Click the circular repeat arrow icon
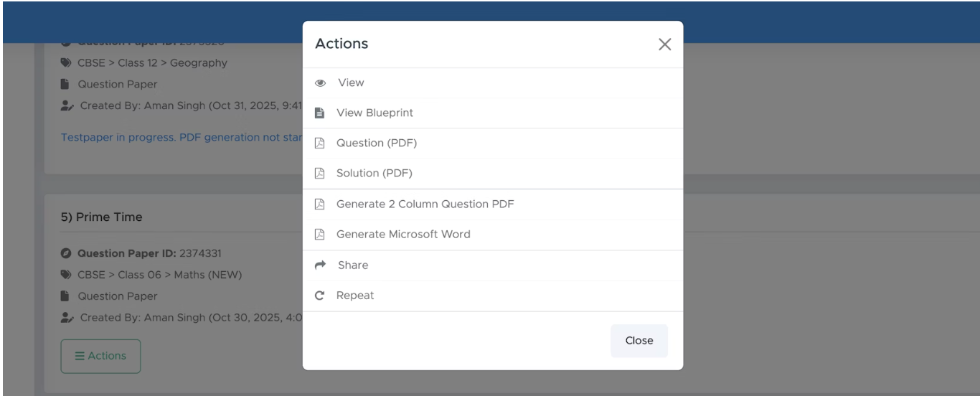This screenshot has width=980, height=396. coord(320,296)
